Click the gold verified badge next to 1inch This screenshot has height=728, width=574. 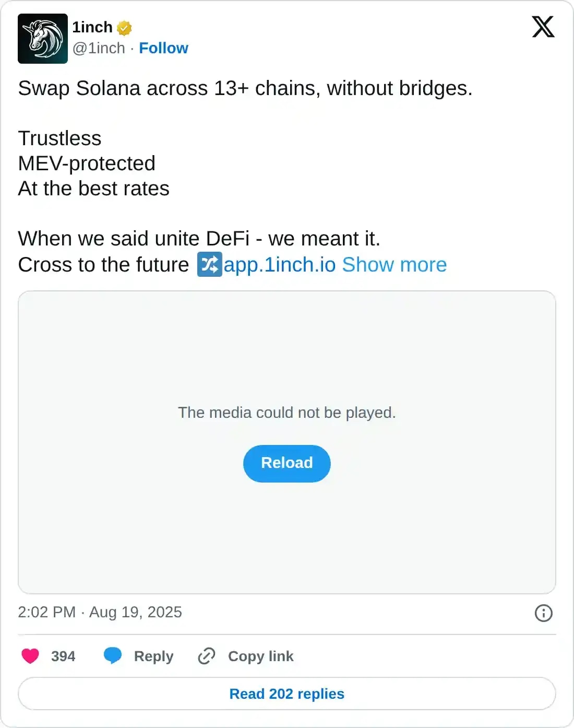(124, 27)
